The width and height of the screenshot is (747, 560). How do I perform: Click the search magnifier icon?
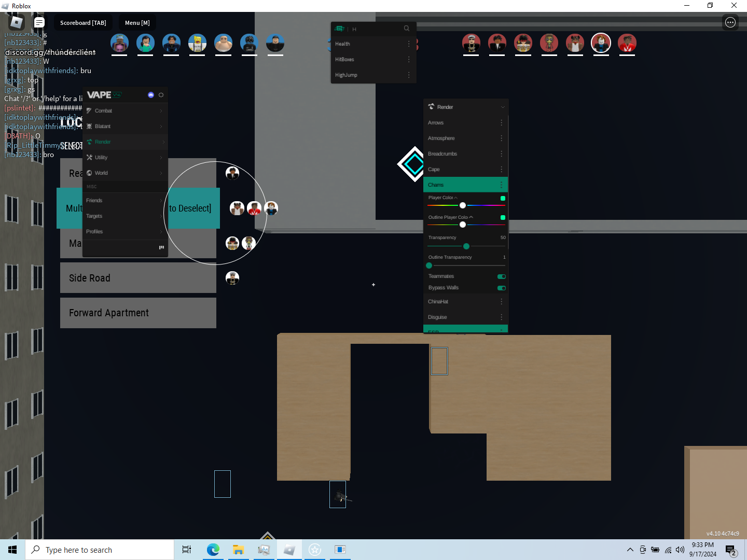point(407,29)
